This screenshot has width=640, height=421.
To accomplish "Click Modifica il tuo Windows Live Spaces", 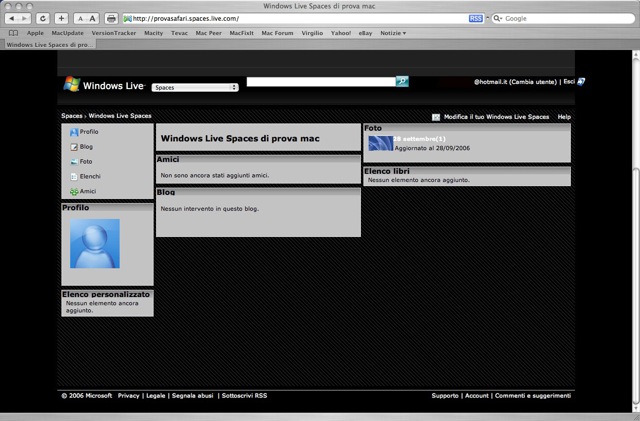I will (x=496, y=117).
